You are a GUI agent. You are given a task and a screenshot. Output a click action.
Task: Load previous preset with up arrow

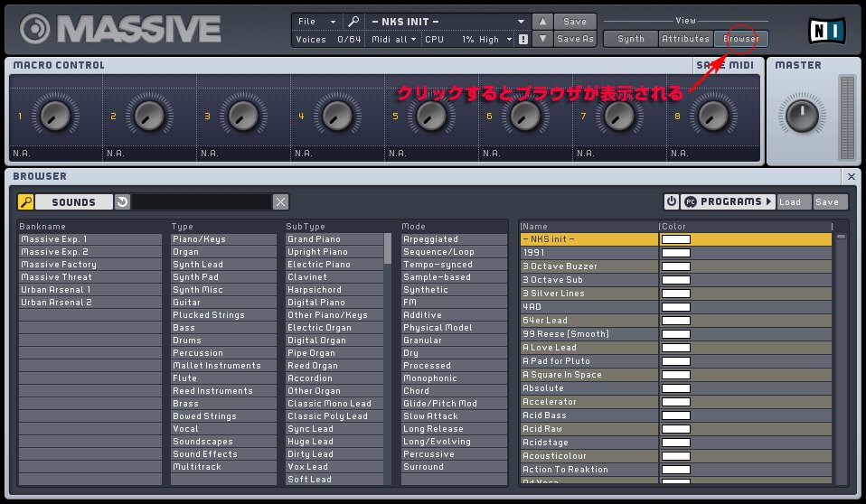click(x=542, y=22)
